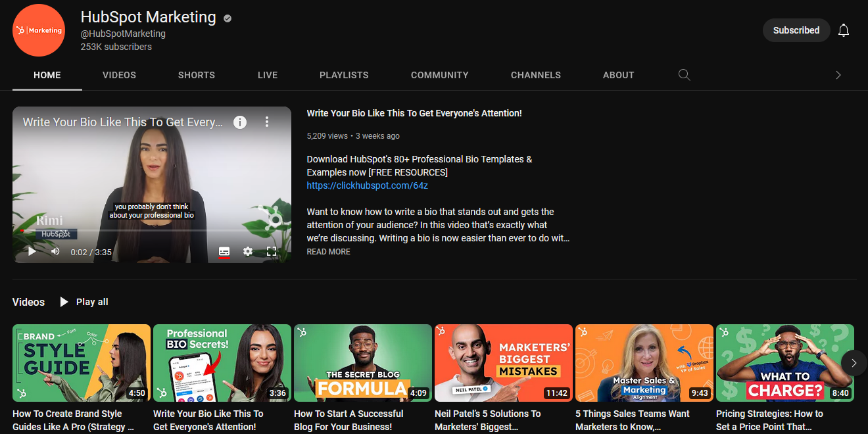The image size is (868, 434).
Task: Click 'Pricing Strategies' video title
Action: [x=769, y=420]
